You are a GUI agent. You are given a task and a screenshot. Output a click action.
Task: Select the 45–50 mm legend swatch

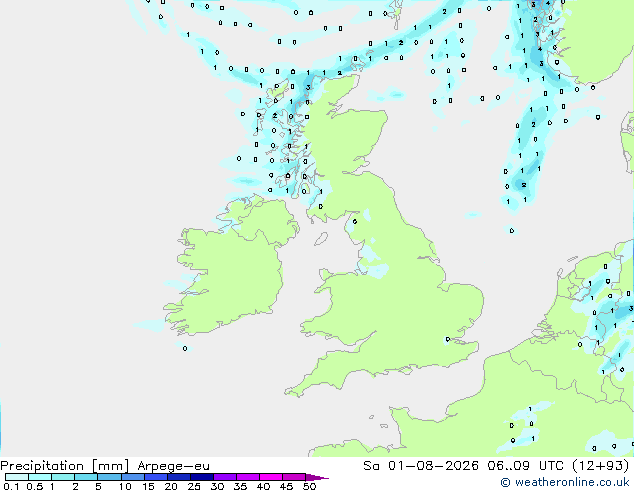pyautogui.click(x=294, y=477)
